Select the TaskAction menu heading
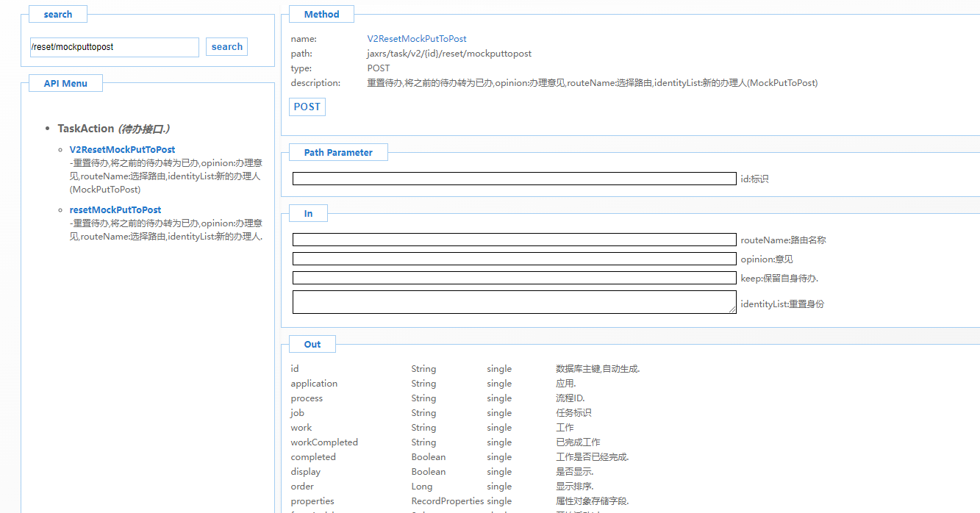This screenshot has width=980, height=513. point(86,129)
